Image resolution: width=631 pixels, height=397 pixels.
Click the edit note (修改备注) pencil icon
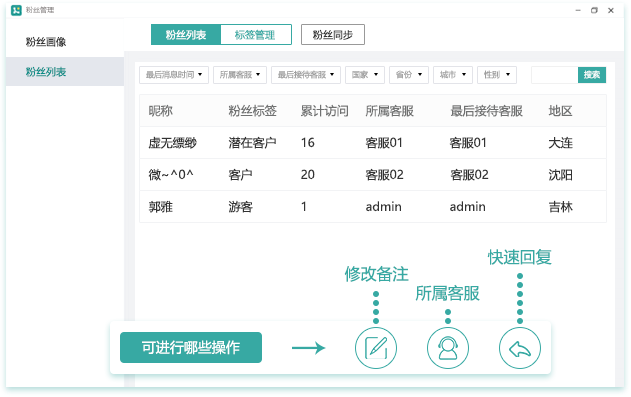[x=375, y=348]
